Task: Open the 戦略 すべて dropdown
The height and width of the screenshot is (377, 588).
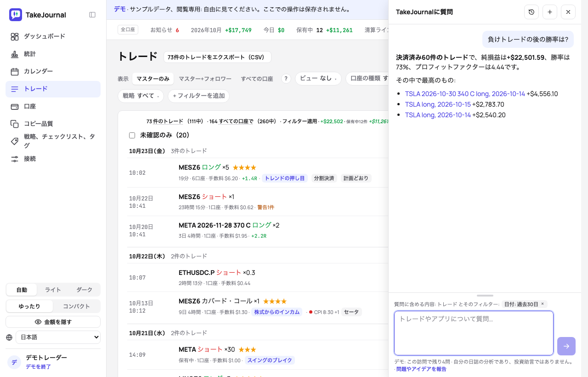Action: tap(141, 96)
